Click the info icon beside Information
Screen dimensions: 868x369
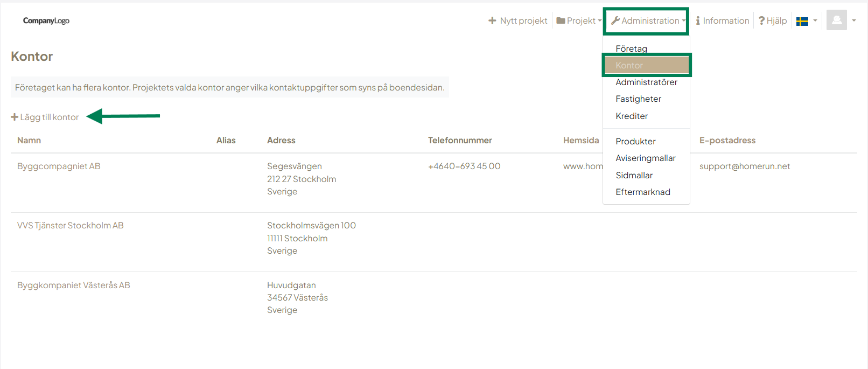coord(698,20)
